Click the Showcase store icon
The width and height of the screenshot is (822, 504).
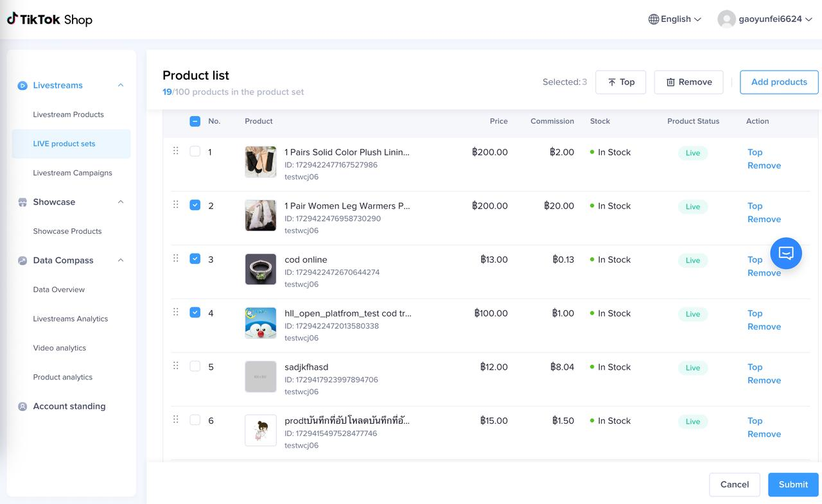point(22,202)
